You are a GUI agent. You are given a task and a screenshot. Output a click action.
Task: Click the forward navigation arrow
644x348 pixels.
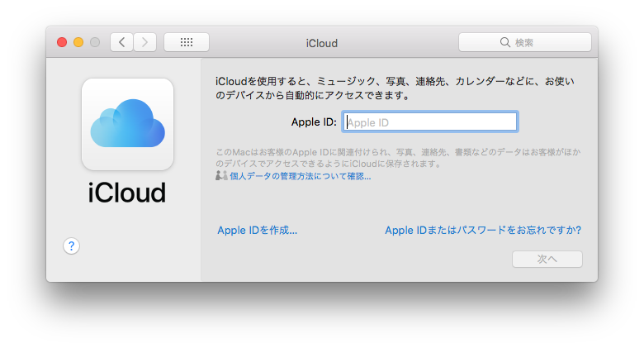[145, 42]
